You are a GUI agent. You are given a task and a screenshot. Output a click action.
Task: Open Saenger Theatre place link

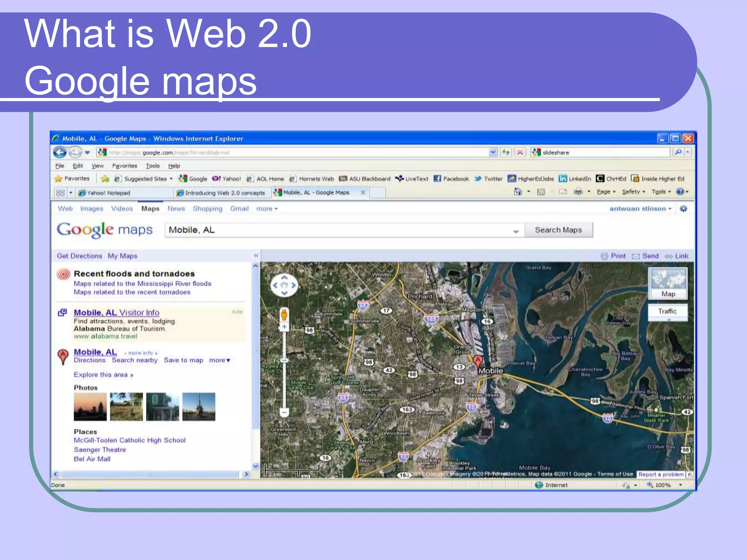click(x=100, y=450)
